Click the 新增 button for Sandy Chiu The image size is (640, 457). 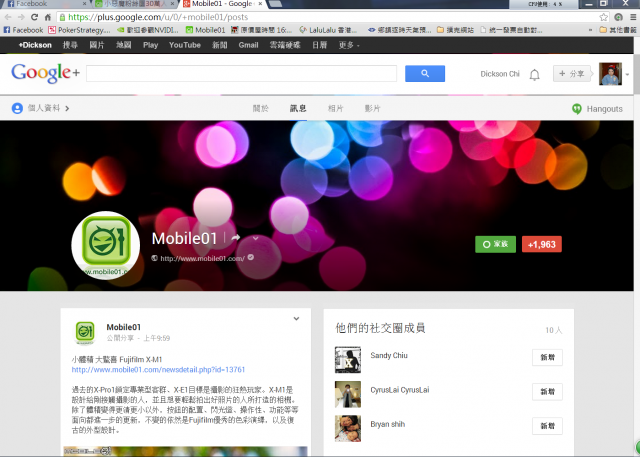point(547,357)
